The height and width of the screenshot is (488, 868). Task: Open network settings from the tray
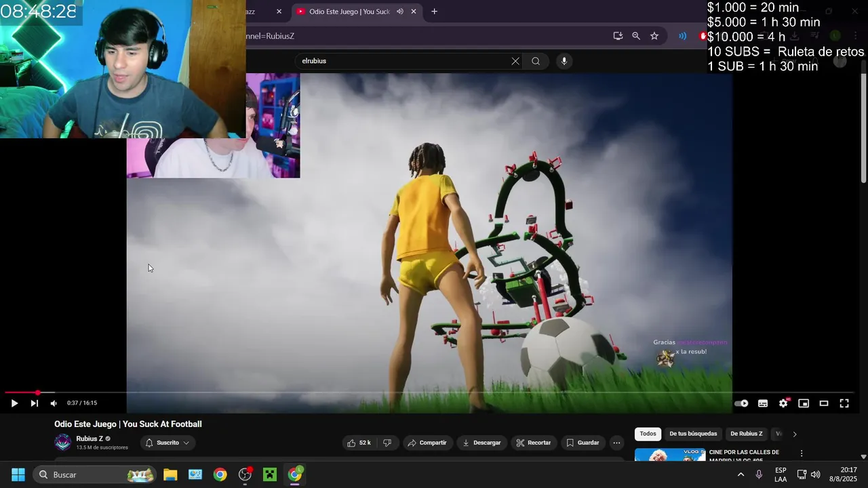tap(802, 474)
